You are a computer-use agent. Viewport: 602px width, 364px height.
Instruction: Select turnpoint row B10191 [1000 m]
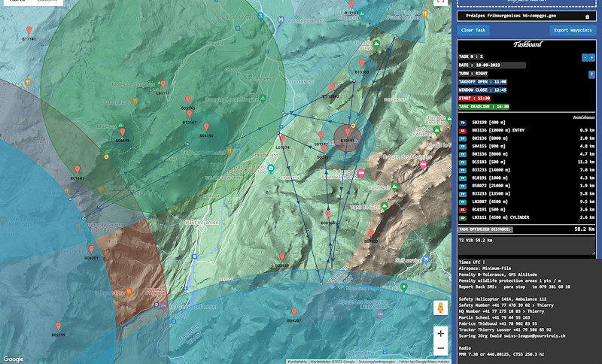526,178
